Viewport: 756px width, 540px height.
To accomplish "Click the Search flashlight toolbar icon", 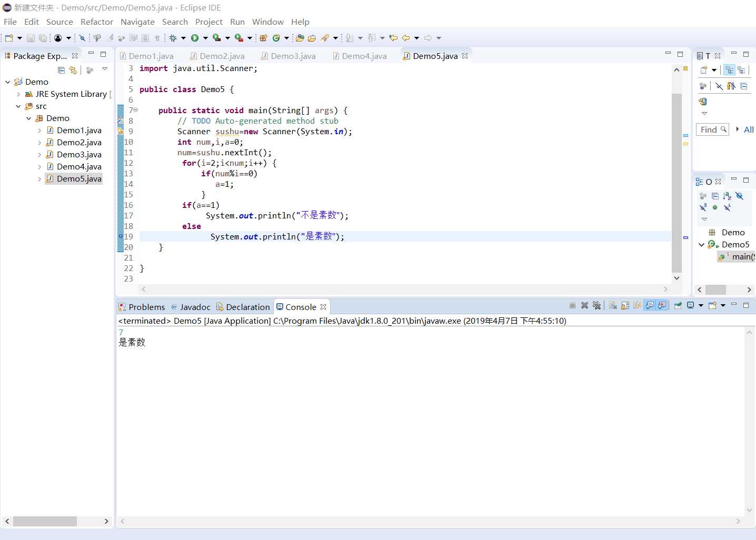I will coord(325,38).
